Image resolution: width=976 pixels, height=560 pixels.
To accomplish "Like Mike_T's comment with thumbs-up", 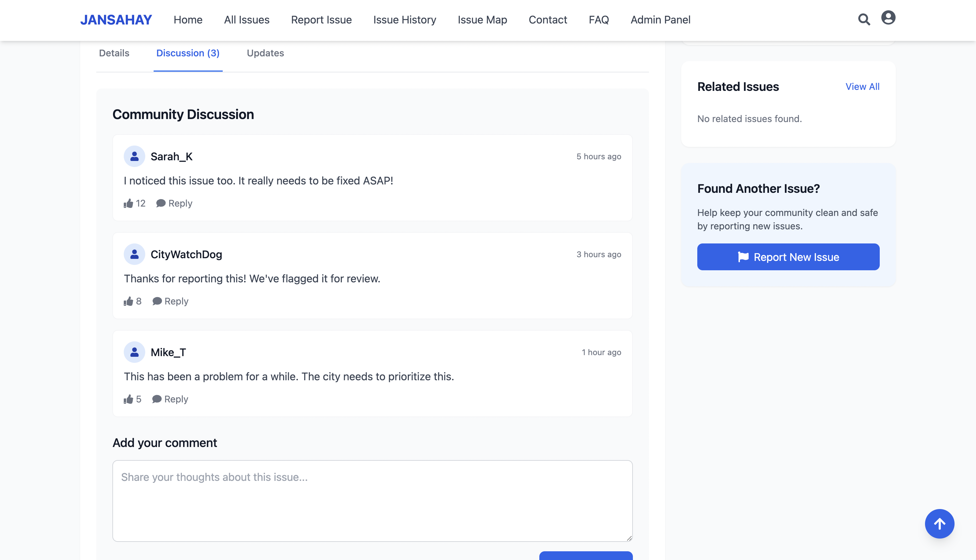I will (128, 399).
